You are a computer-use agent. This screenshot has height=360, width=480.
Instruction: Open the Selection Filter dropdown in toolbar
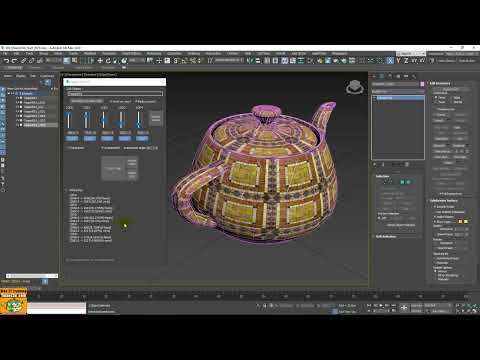pyautogui.click(x=53, y=61)
